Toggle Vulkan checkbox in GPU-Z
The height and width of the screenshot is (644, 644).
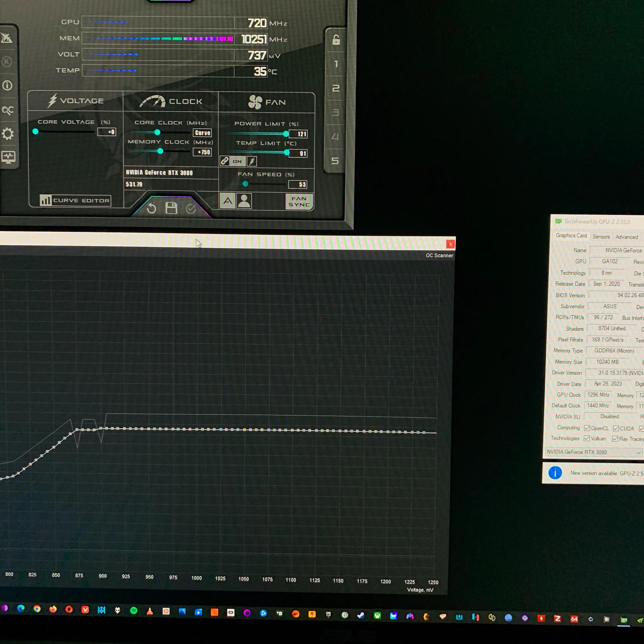point(586,438)
